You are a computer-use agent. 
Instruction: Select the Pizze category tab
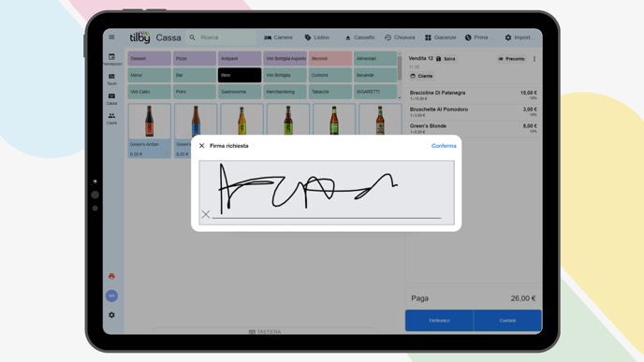195,59
